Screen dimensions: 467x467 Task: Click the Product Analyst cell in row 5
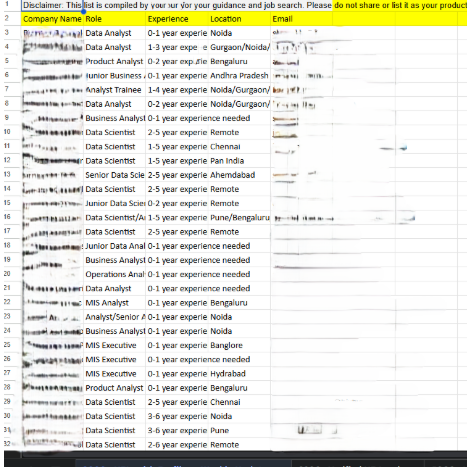pyautogui.click(x=114, y=62)
